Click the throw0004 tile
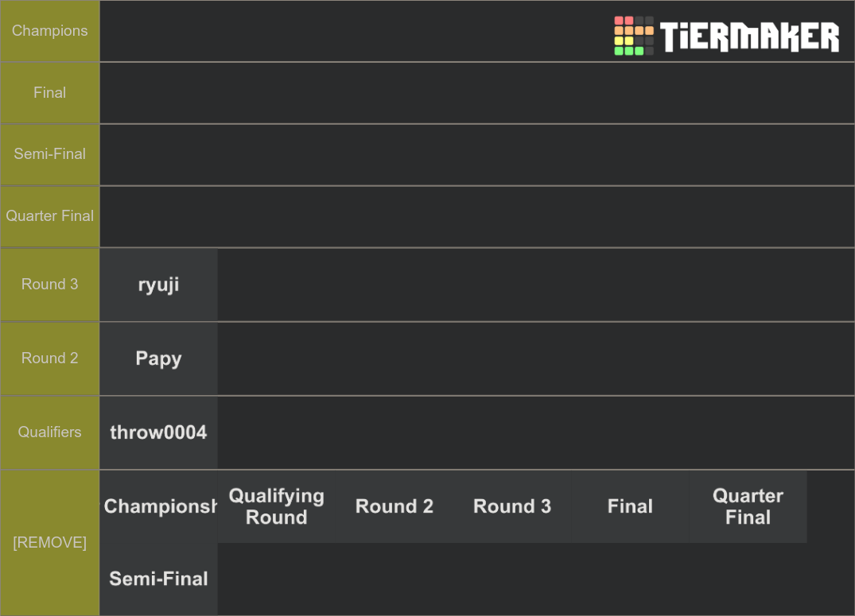 coord(159,432)
